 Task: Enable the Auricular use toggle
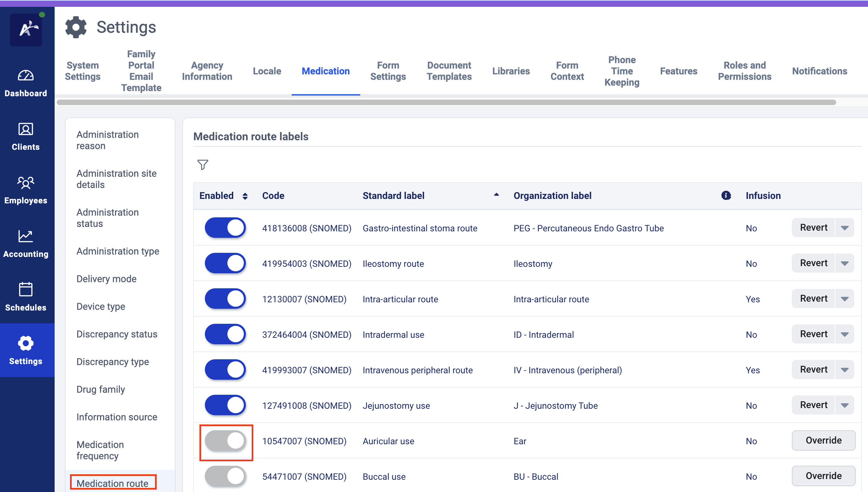click(x=225, y=441)
